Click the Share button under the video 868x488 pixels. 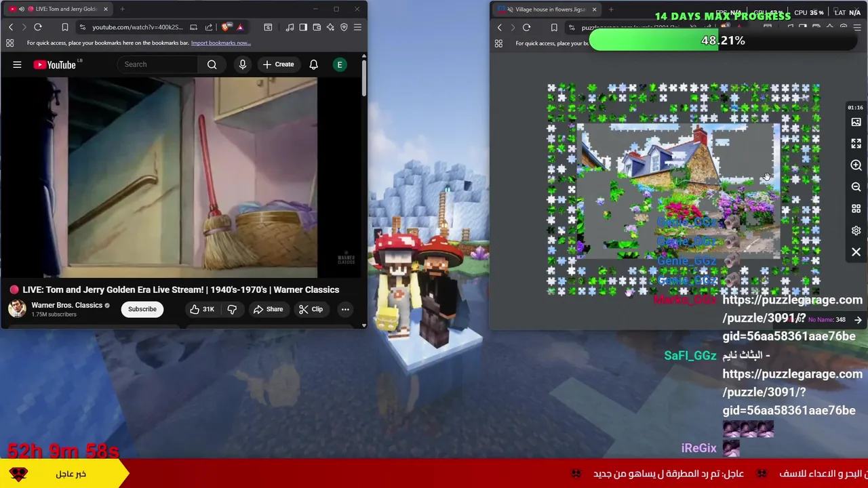tap(268, 309)
